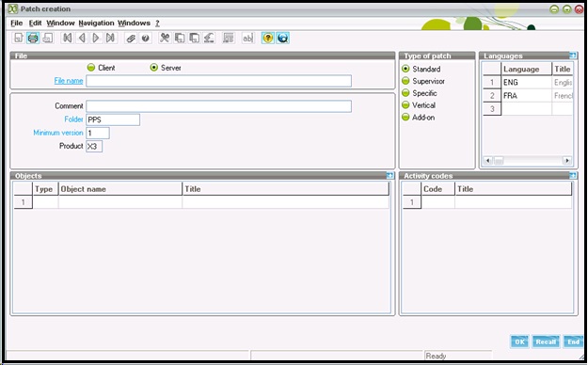The width and height of the screenshot is (588, 365).
Task: Open the Edit menu
Action: pos(35,24)
